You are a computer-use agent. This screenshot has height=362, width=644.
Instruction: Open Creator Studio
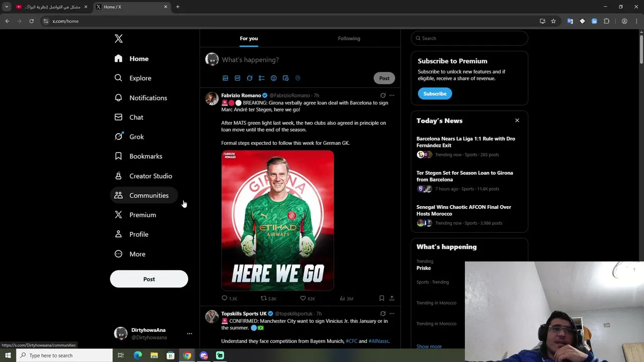[x=143, y=176]
